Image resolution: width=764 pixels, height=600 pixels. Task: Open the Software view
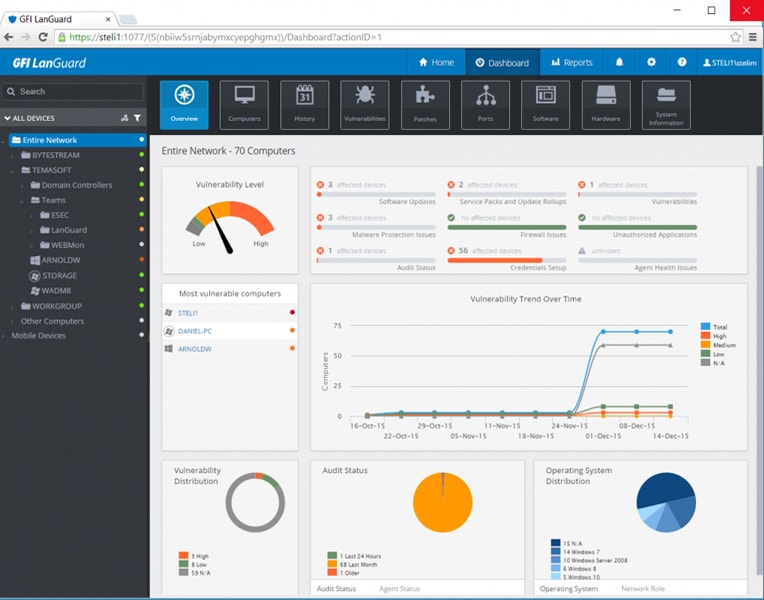point(545,105)
